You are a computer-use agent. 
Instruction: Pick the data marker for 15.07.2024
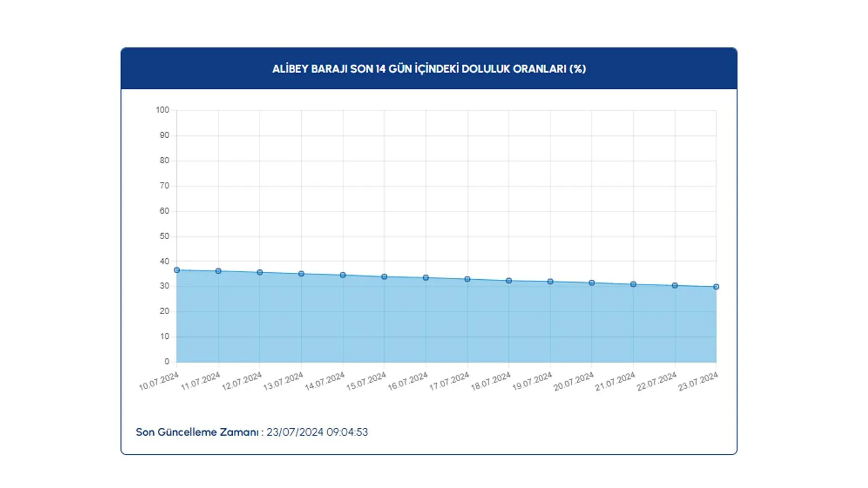point(384,277)
